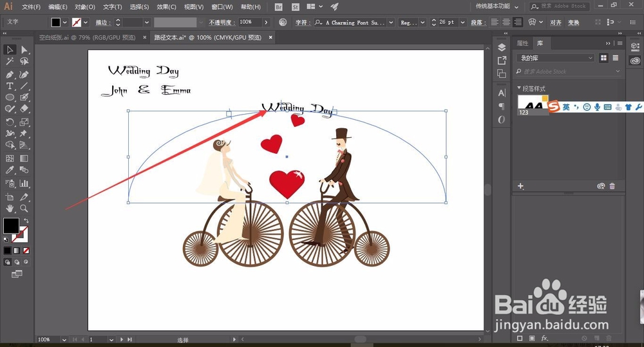
Task: Open the Asset Export panel icon
Action: tap(502, 61)
